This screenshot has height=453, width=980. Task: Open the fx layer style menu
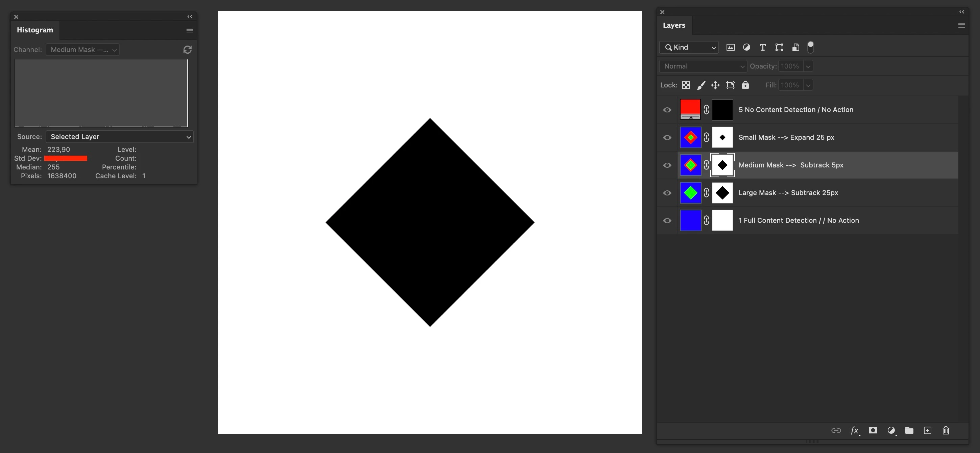(x=854, y=430)
